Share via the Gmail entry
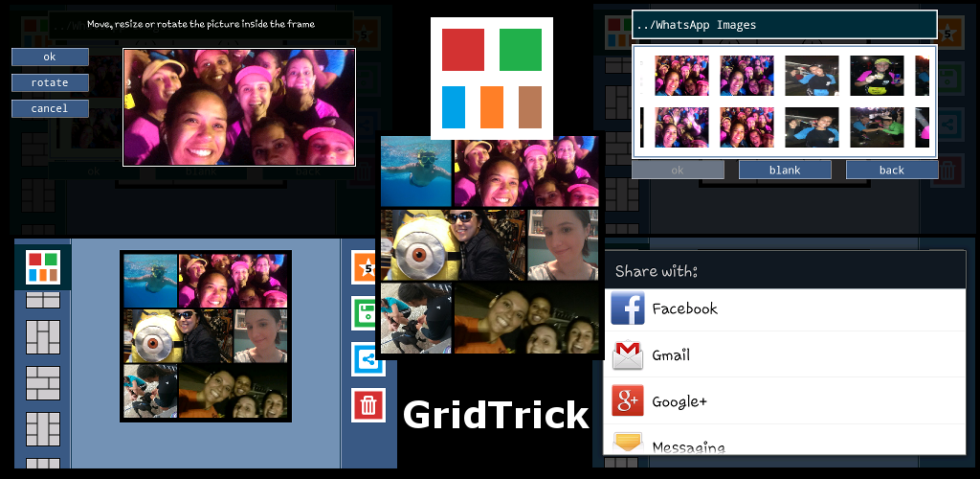This screenshot has height=479, width=980. point(785,354)
